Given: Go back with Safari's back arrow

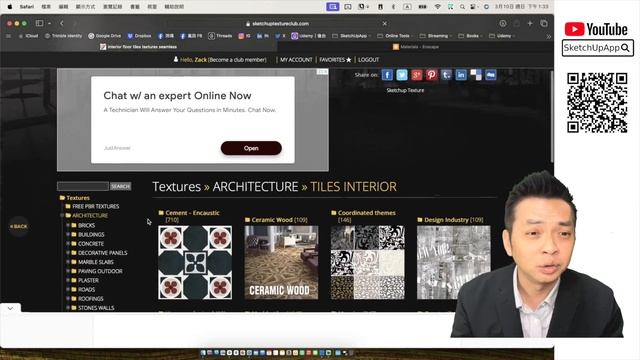Looking at the screenshot, I should 62,23.
